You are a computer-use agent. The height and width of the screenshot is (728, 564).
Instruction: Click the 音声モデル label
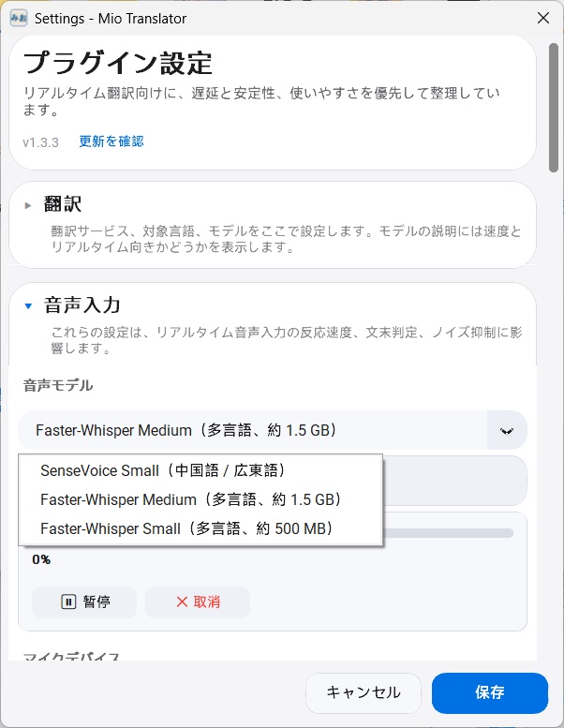[x=58, y=385]
